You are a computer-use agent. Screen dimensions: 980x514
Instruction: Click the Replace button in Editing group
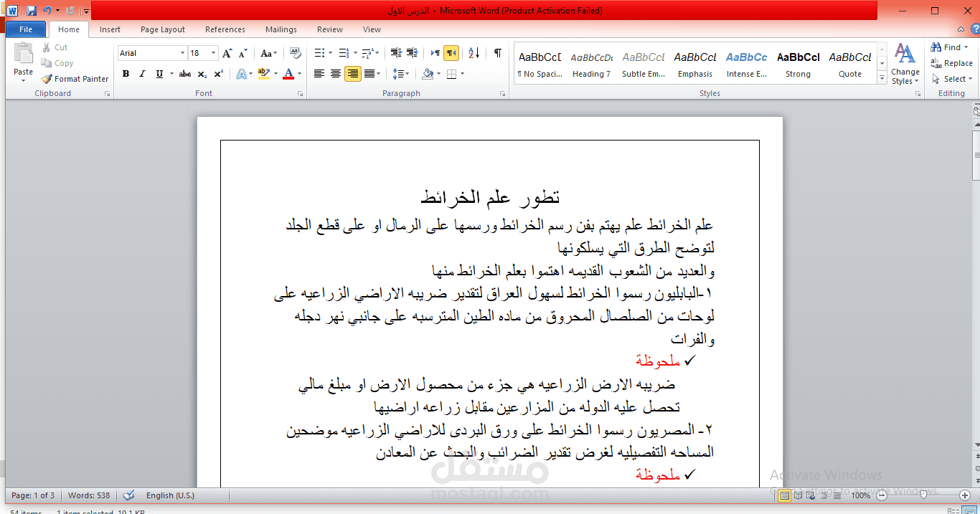(953, 63)
